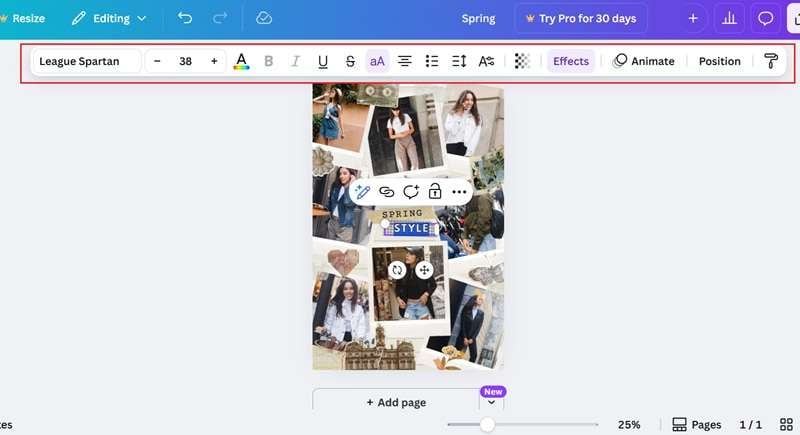The image size is (800, 435).
Task: Add collaborator with the plus icon
Action: 693,18
